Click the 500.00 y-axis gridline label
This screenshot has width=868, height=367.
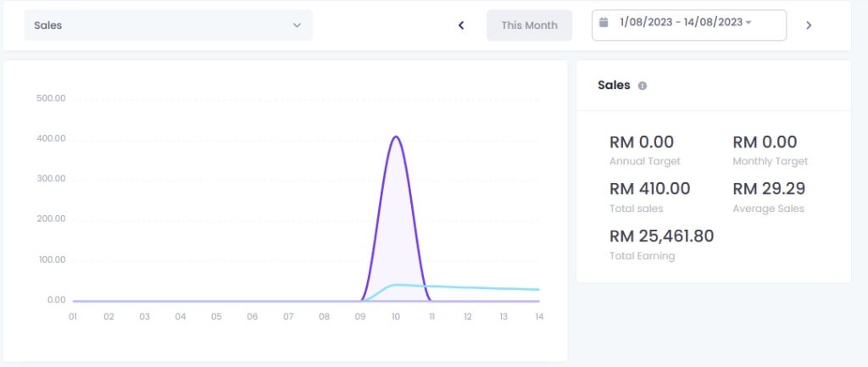[51, 98]
